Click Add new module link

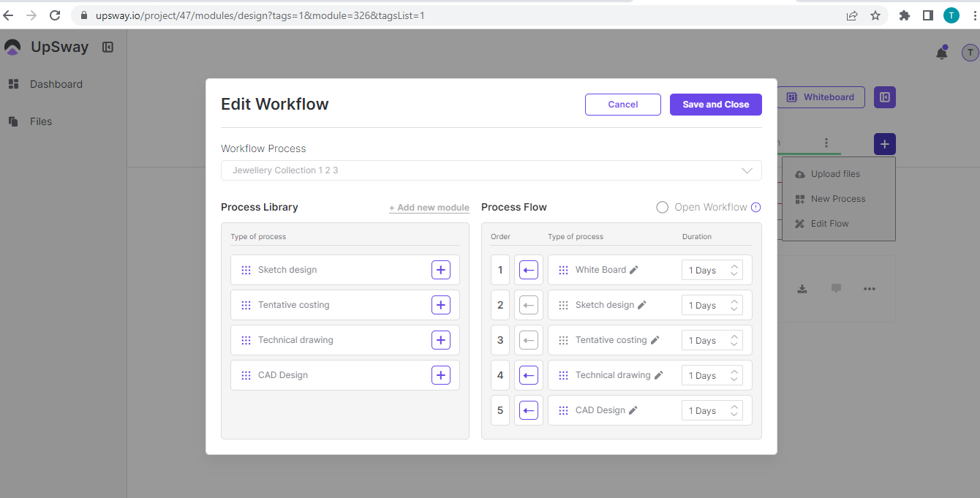click(429, 208)
